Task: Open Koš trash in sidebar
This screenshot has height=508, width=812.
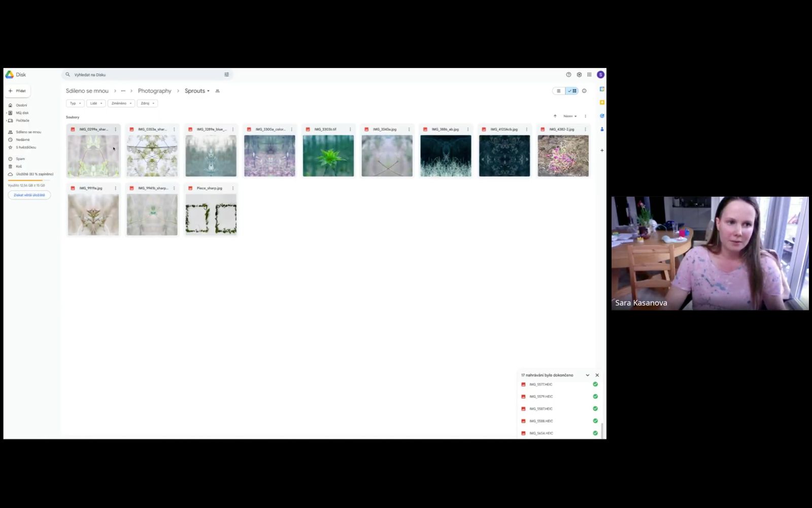Action: pos(19,167)
